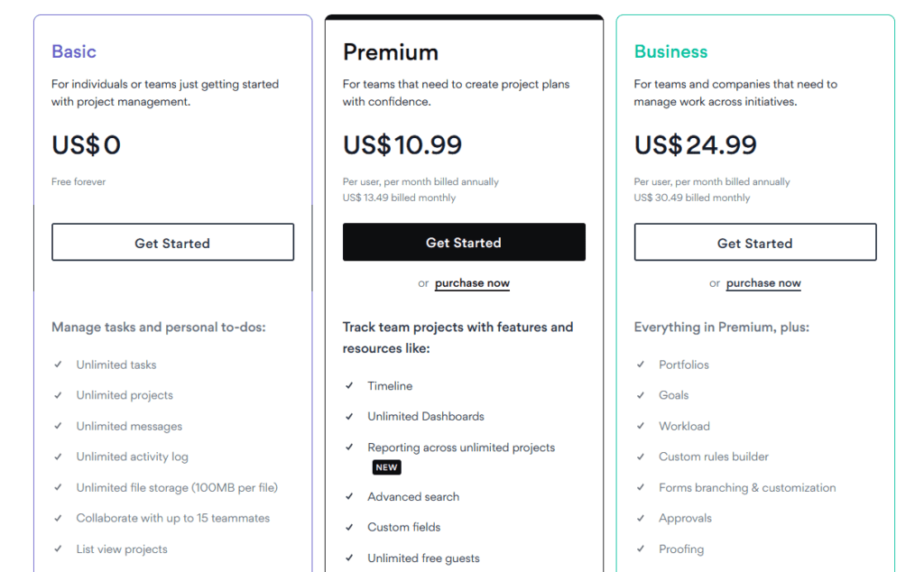Click the checkmark beside Approvals
Image resolution: width=924 pixels, height=572 pixels.
(x=641, y=518)
